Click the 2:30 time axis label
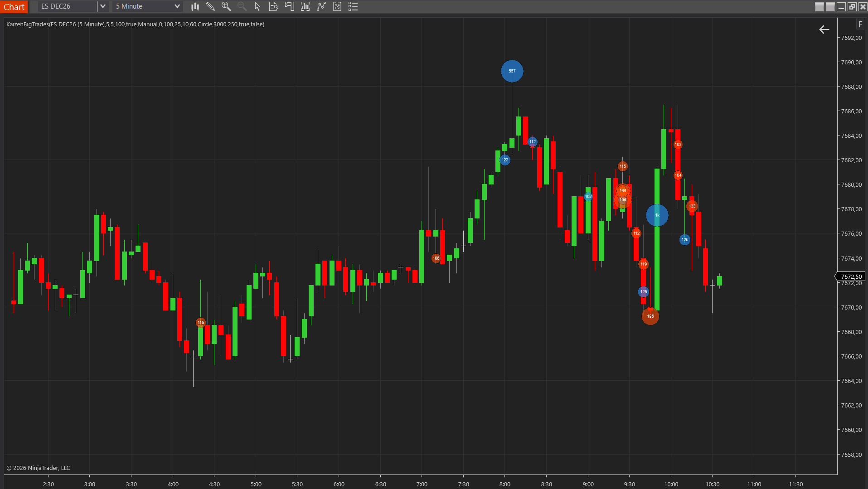The width and height of the screenshot is (868, 489). coord(48,484)
